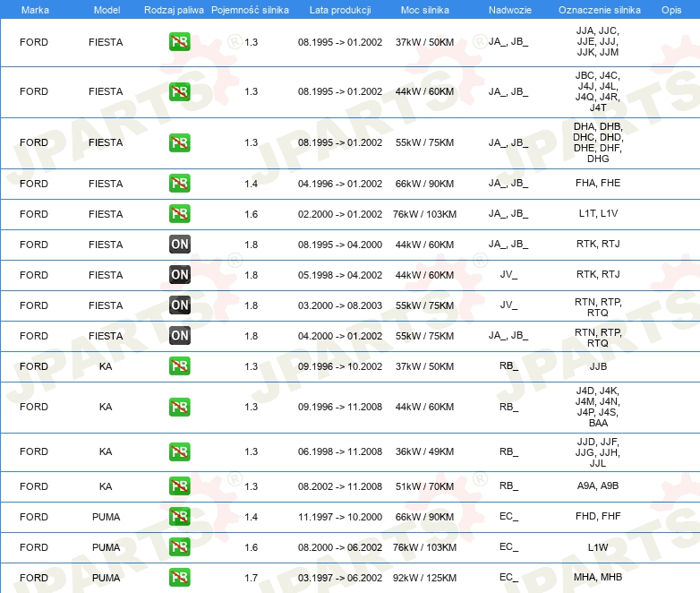This screenshot has height=593, width=700.
Task: Click the petrol icon in the JBC, J4C engine row
Action: point(179,91)
